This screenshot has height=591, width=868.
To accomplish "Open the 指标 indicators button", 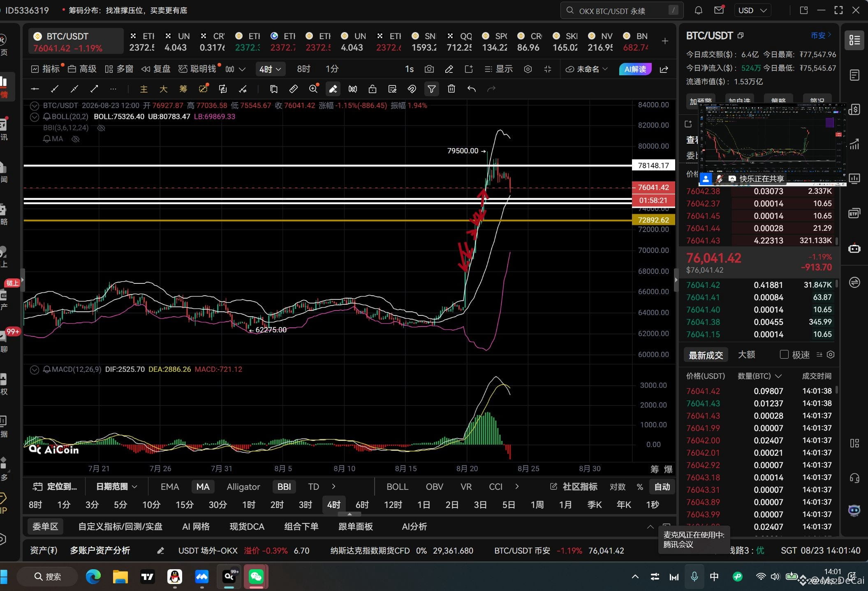I will (46, 69).
